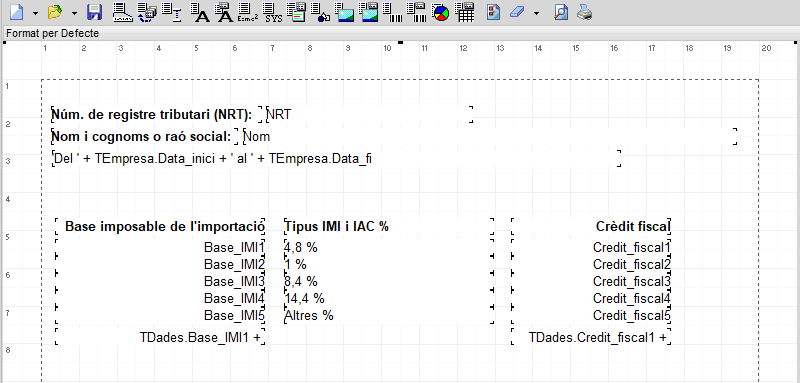This screenshot has width=800, height=383.
Task: Select the Nom field
Action: pyautogui.click(x=490, y=136)
